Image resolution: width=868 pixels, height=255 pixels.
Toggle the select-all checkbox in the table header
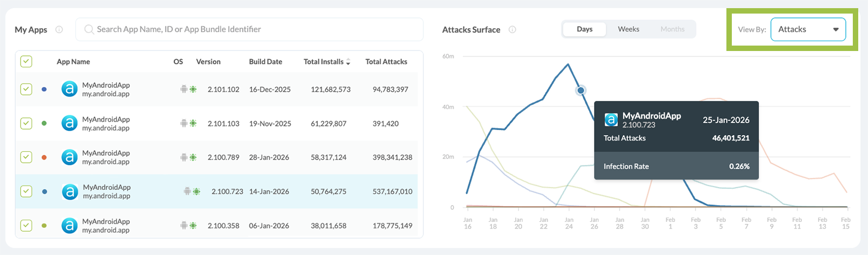(x=26, y=61)
